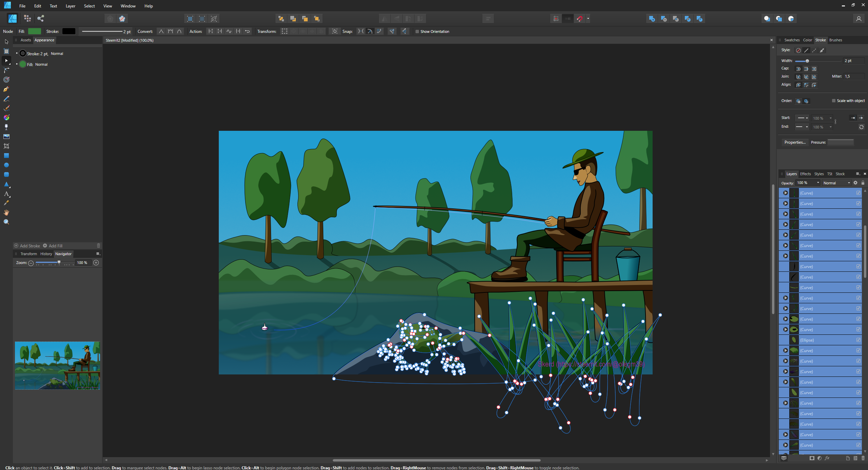
Task: Select the Hand view tool
Action: tap(6, 212)
